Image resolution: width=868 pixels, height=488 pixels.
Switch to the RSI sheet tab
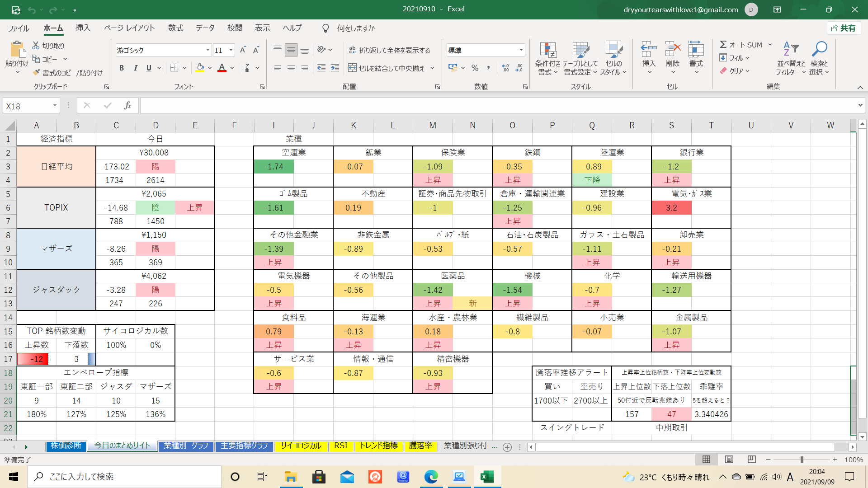pyautogui.click(x=340, y=446)
